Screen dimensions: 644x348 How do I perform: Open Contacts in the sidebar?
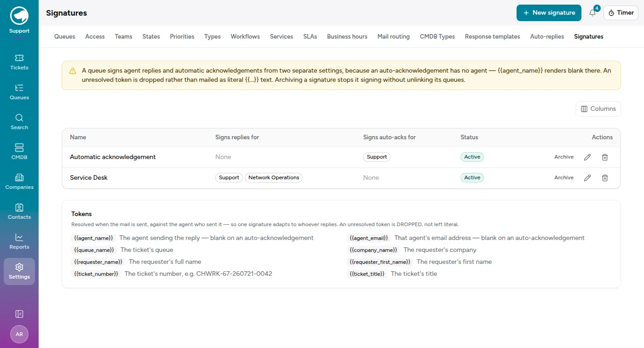19,211
